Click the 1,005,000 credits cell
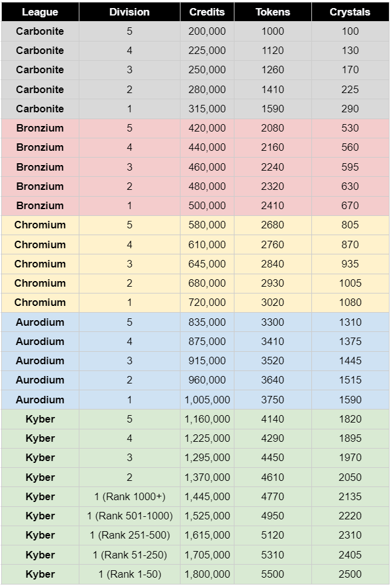 coord(207,400)
